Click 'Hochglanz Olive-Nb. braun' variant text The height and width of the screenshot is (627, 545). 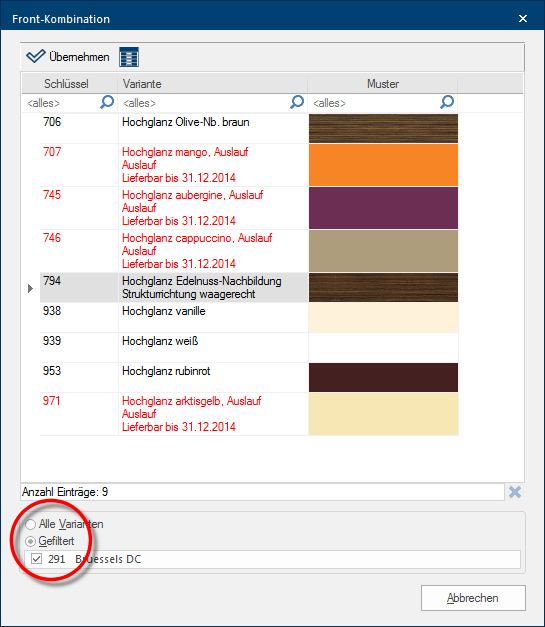click(186, 122)
